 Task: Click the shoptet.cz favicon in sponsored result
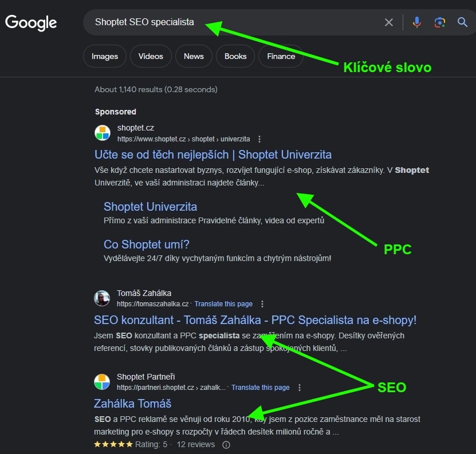click(x=103, y=133)
